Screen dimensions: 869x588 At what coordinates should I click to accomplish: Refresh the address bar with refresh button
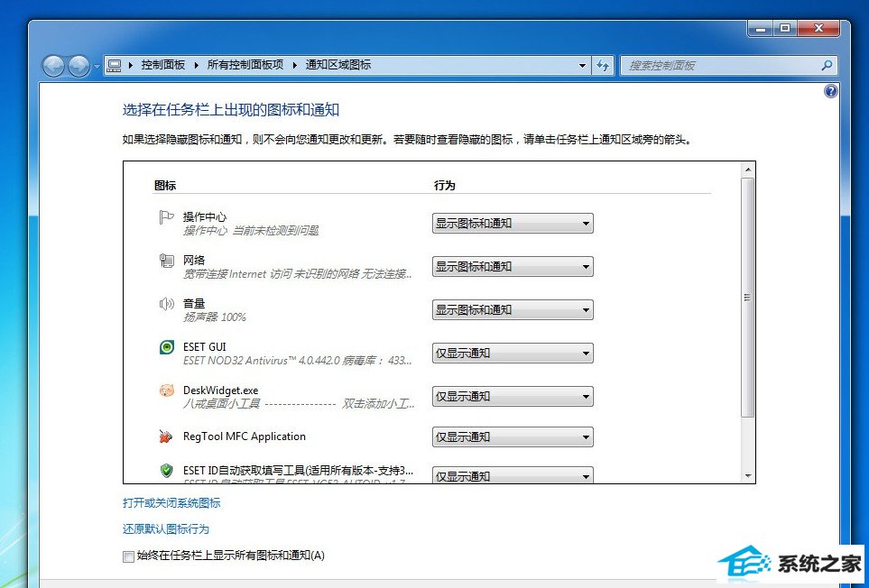(603, 65)
